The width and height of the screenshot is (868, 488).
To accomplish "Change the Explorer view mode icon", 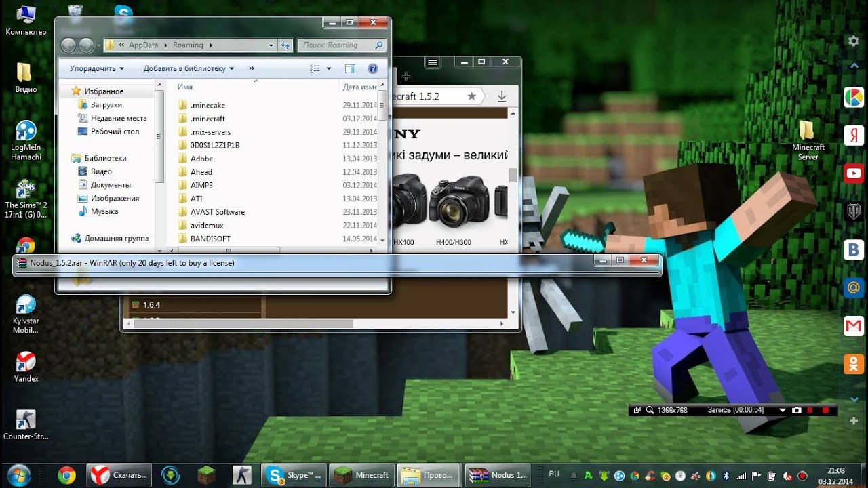I will tap(315, 68).
